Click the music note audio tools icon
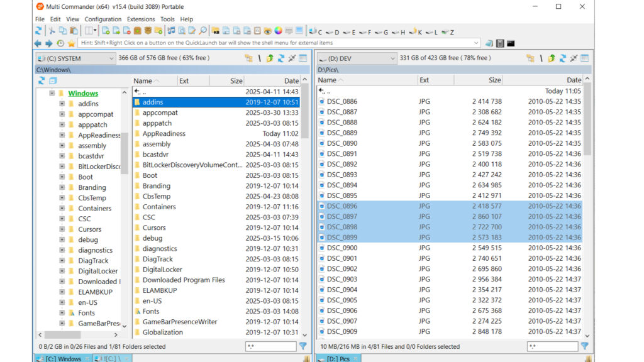Viewport: 644px width, 362px height. (x=171, y=31)
